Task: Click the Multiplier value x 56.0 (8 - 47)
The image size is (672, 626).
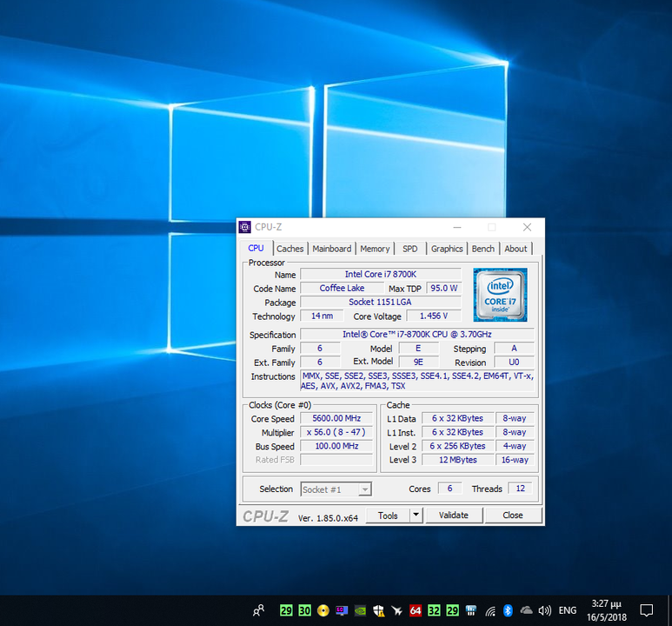Action: tap(336, 432)
